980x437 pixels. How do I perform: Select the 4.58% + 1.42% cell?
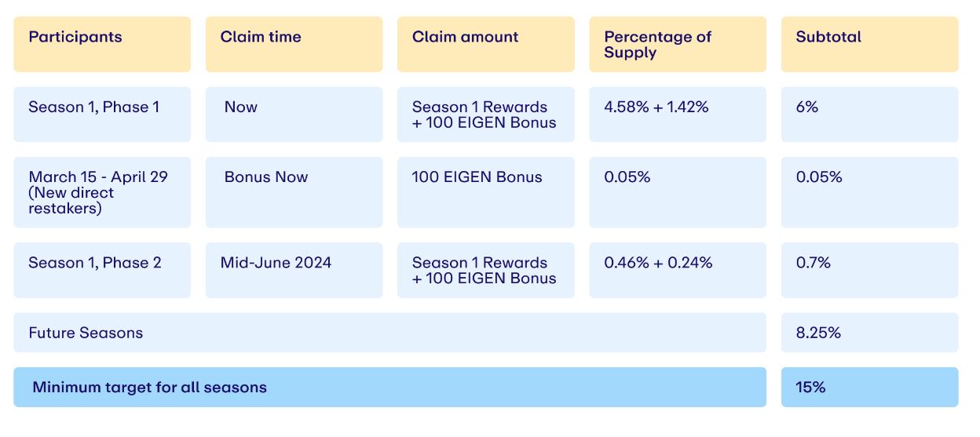point(678,115)
